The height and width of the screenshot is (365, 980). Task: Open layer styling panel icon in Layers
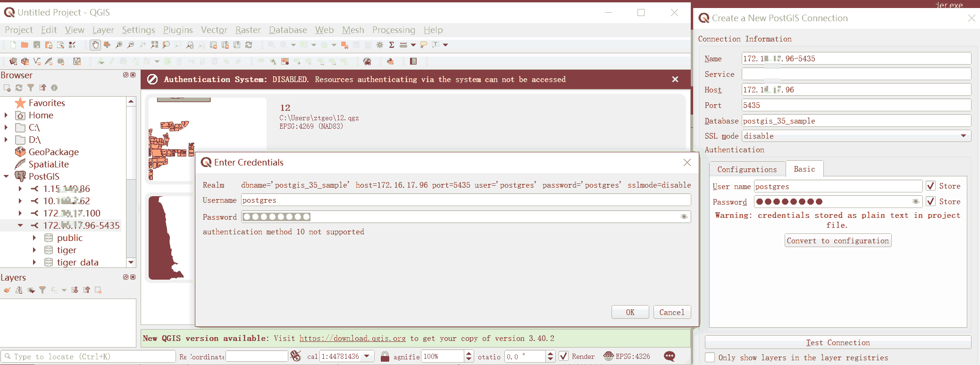click(7, 290)
